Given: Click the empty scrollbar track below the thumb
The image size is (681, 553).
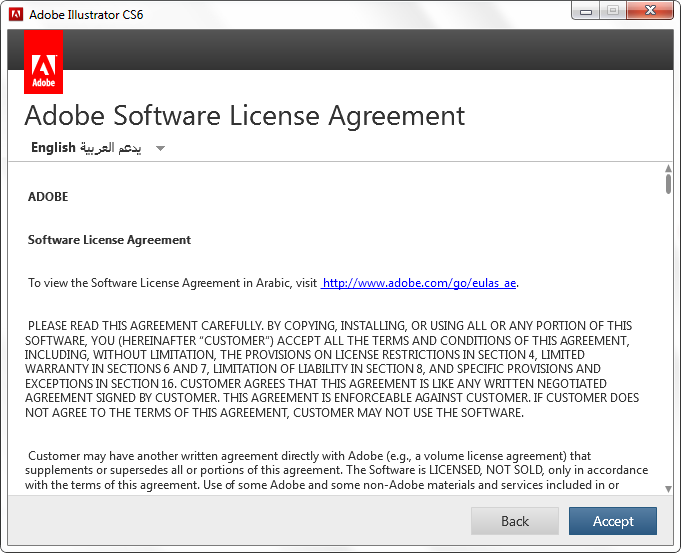Looking at the screenshot, I should pyautogui.click(x=668, y=350).
